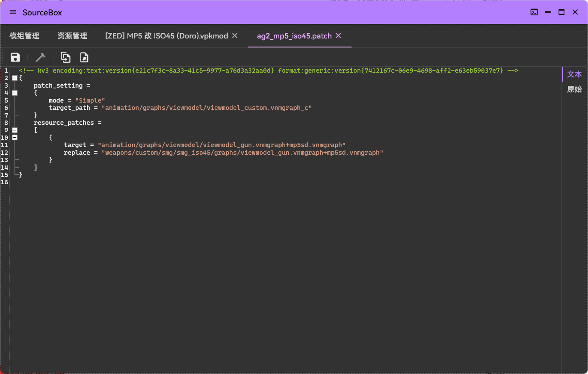Viewport: 588px width, 374px height.
Task: Click the mode key on line 5
Action: pyautogui.click(x=56, y=100)
